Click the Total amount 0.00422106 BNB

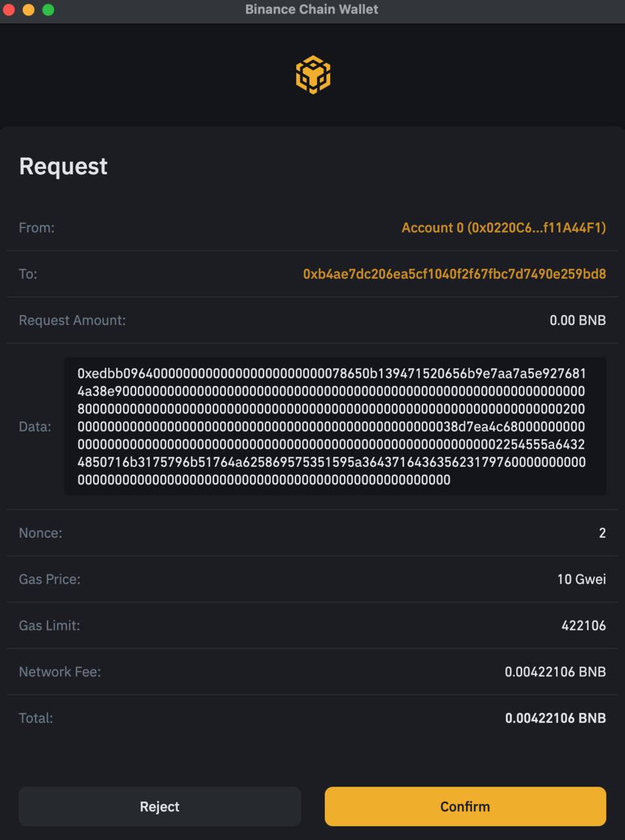(x=555, y=718)
